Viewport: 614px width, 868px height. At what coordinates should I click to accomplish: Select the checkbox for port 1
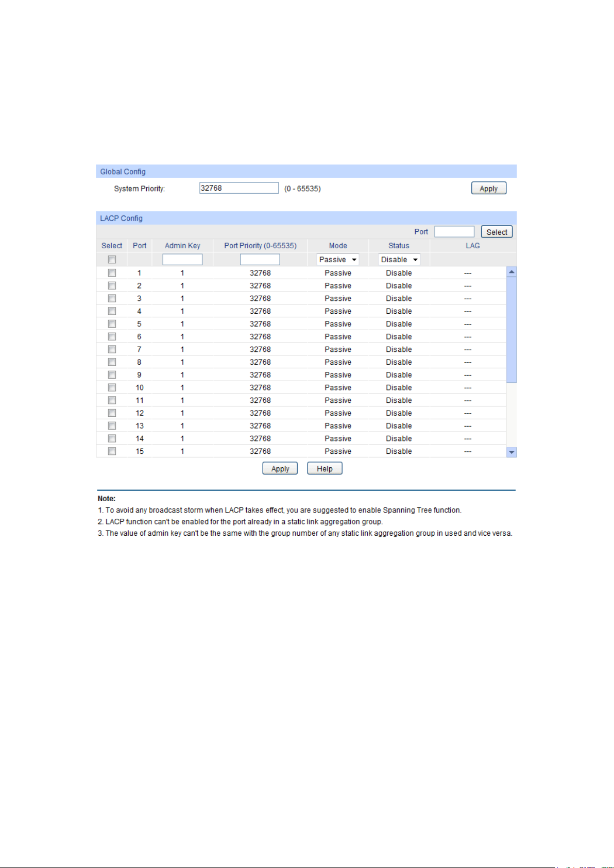point(112,273)
